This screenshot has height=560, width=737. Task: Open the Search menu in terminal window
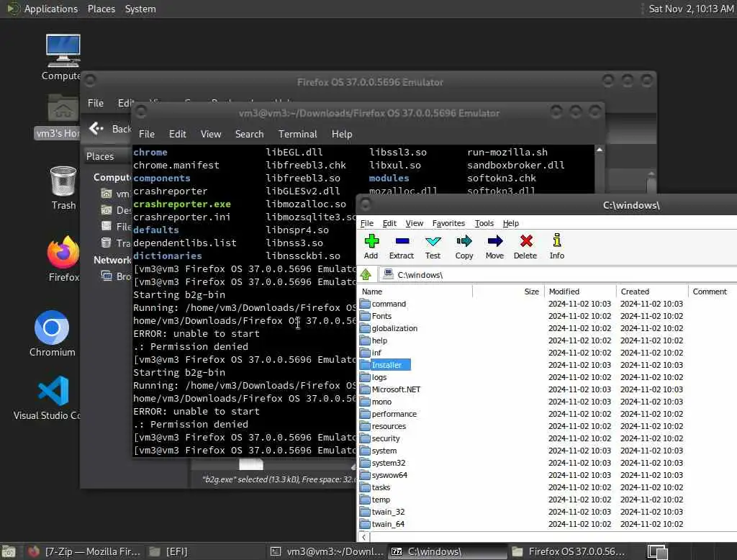click(249, 134)
